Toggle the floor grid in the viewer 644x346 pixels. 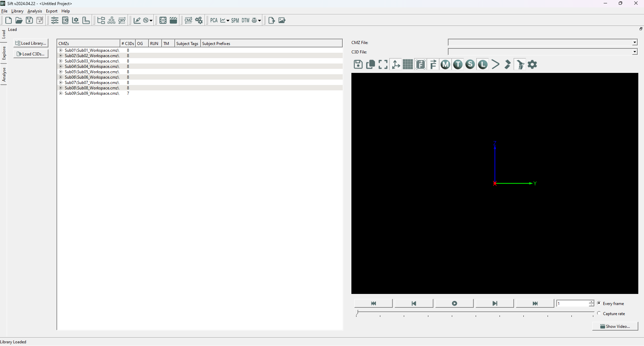pyautogui.click(x=408, y=64)
